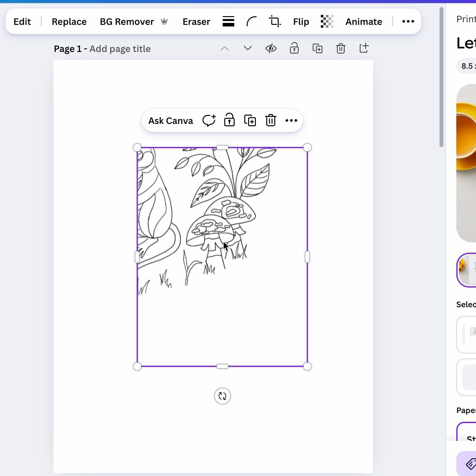The image size is (476, 476).
Task: Click the Ask Canva button
Action: 171,121
